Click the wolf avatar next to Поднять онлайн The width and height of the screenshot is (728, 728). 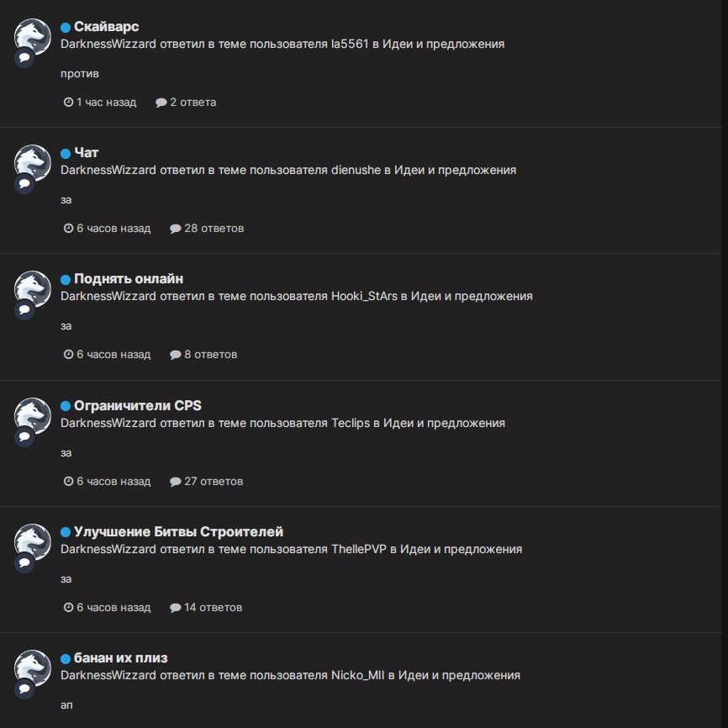click(33, 289)
